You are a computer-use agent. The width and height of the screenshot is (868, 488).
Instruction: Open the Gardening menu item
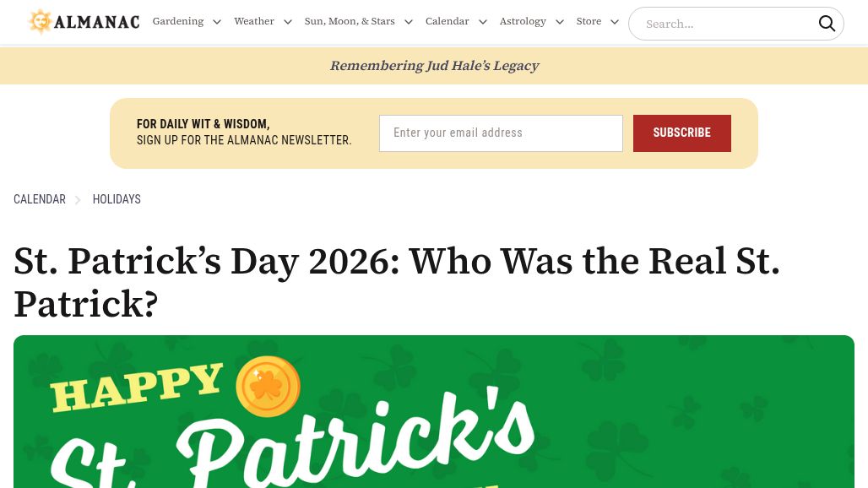178,22
